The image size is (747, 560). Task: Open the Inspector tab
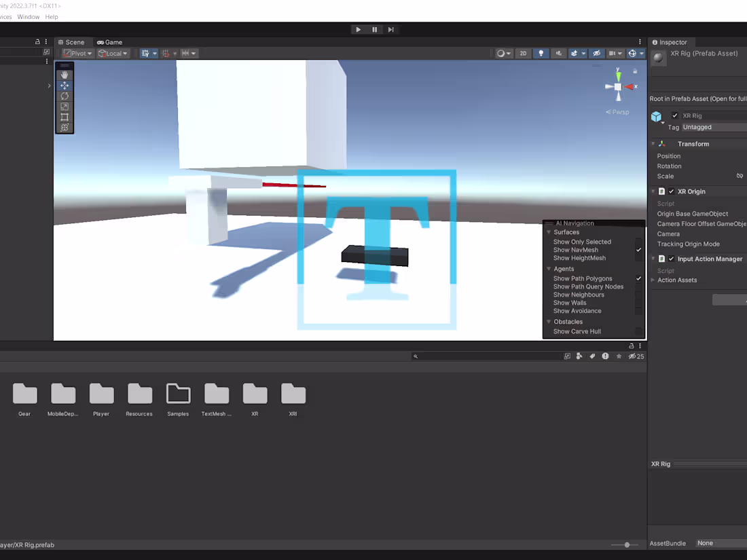click(x=670, y=42)
